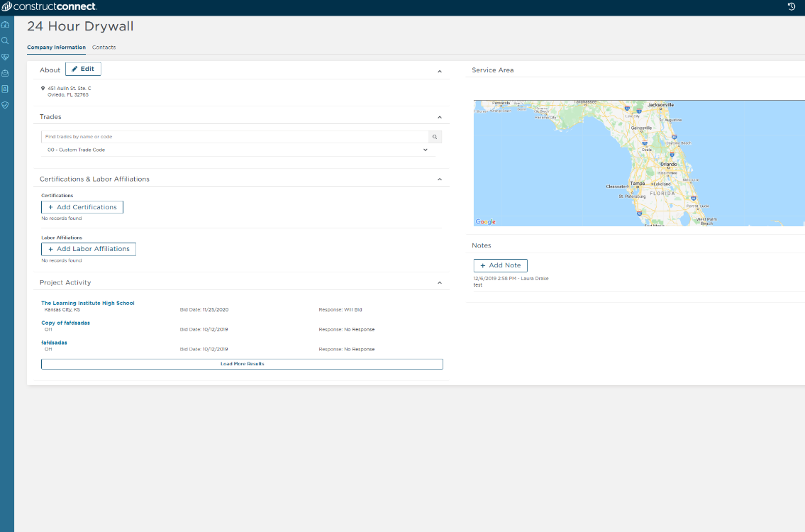Image resolution: width=805 pixels, height=532 pixels.
Task: Click inside the trades search field
Action: pyautogui.click(x=213, y=136)
